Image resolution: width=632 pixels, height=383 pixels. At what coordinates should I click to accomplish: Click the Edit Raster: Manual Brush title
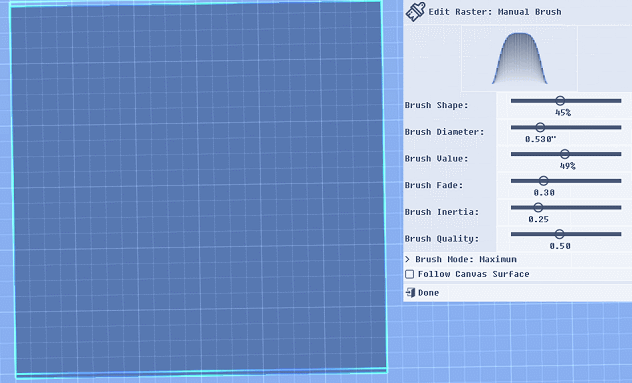coord(495,12)
